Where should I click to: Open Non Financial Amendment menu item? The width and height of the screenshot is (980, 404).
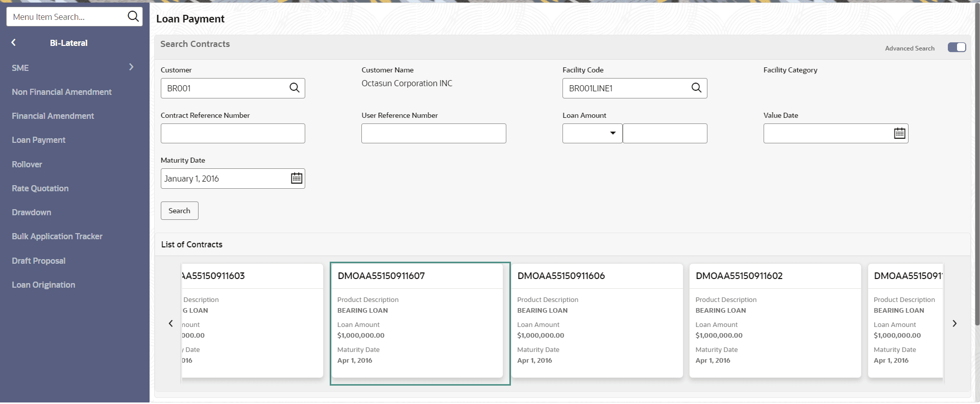point(62,92)
